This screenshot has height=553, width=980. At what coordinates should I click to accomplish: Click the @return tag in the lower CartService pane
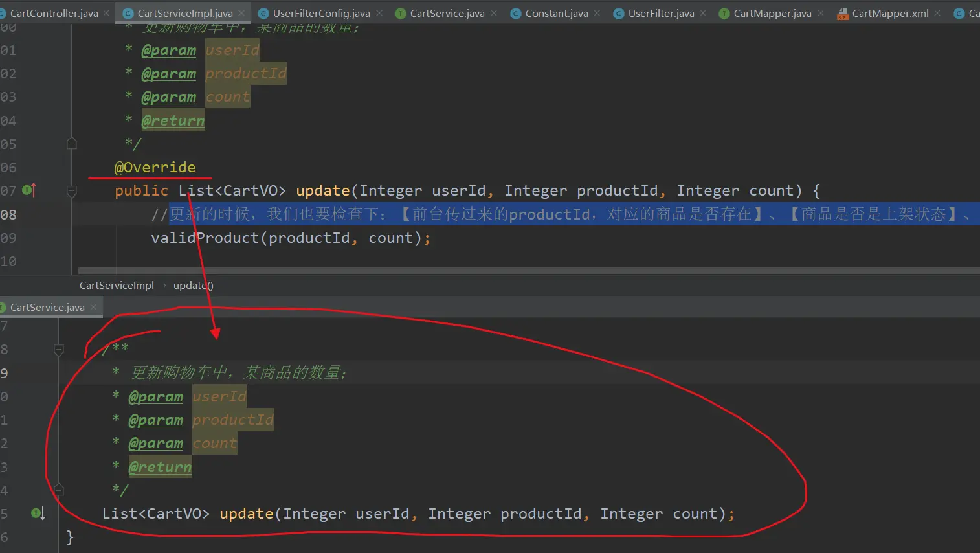coord(160,467)
